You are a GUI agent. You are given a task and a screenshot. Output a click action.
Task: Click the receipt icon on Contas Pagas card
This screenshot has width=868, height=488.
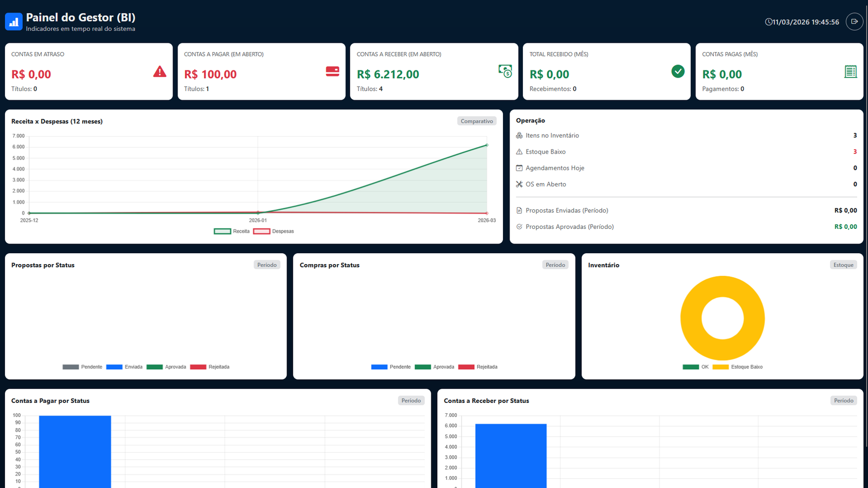(x=850, y=71)
